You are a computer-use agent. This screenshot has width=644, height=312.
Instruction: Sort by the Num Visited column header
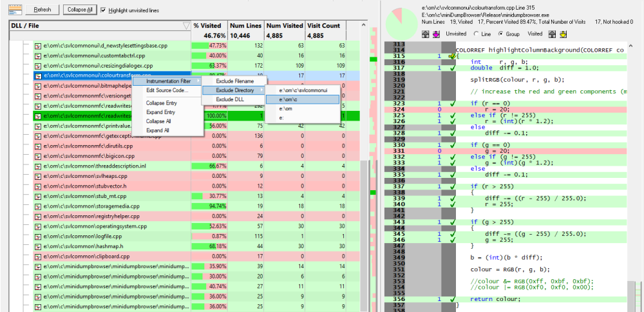point(285,26)
